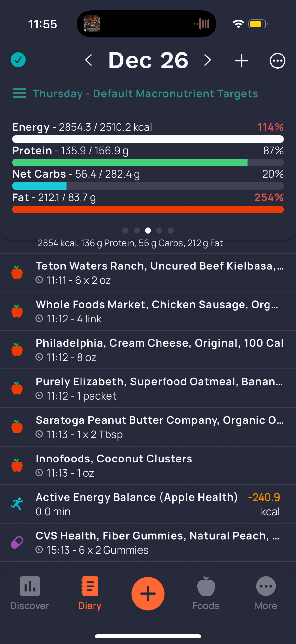Tap the purple pill supplement icon

17,543
